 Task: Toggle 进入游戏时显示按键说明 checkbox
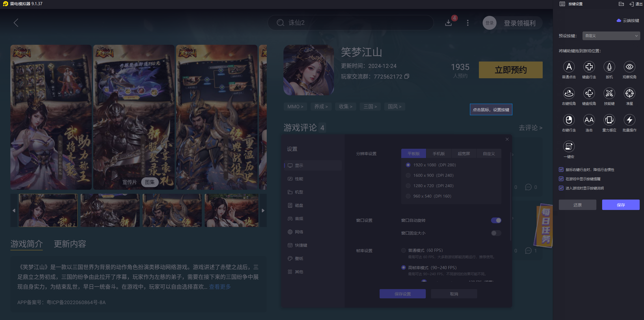[561, 188]
